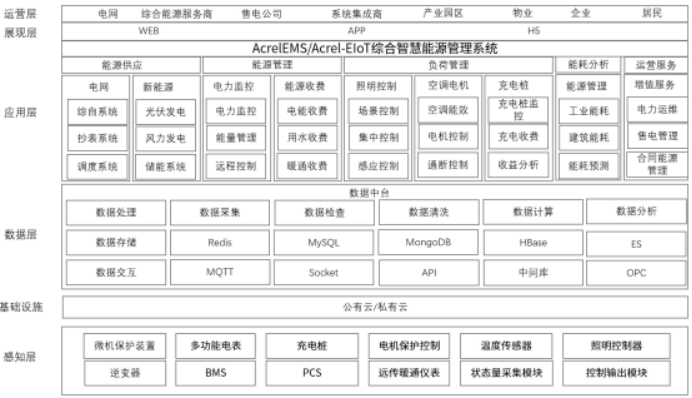Select the 新能源 column header
Viewport: 692px width, 398px height.
pos(158,87)
